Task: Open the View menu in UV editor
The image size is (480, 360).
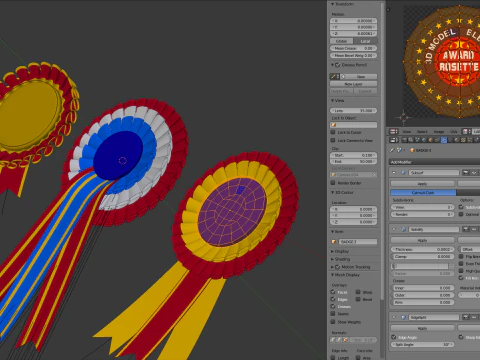Action: click(x=407, y=132)
